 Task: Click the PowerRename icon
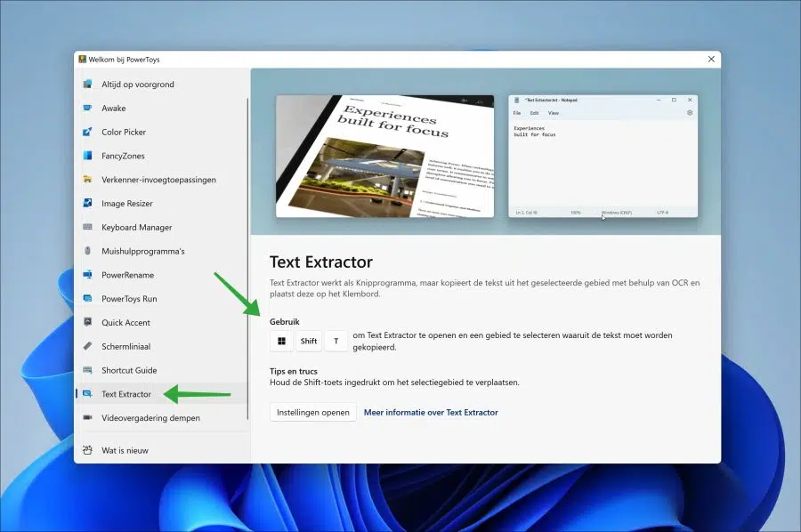pos(87,275)
